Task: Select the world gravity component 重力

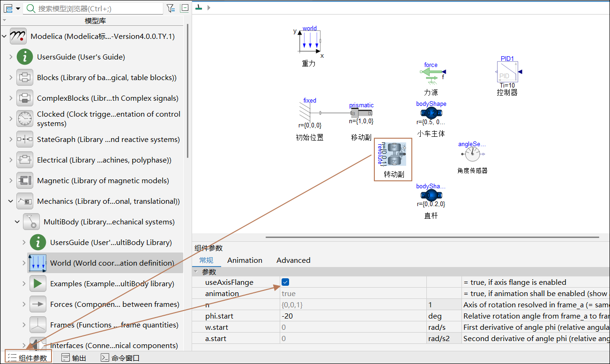Action: pos(309,40)
